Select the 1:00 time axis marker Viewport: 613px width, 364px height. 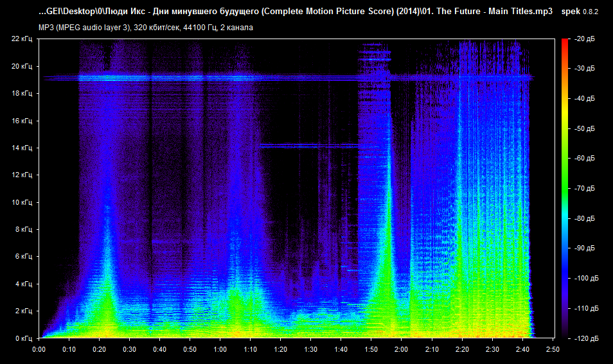(x=220, y=349)
